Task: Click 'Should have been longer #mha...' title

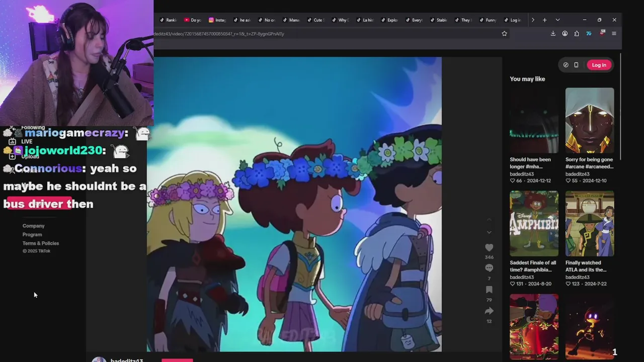Action: coord(530,163)
